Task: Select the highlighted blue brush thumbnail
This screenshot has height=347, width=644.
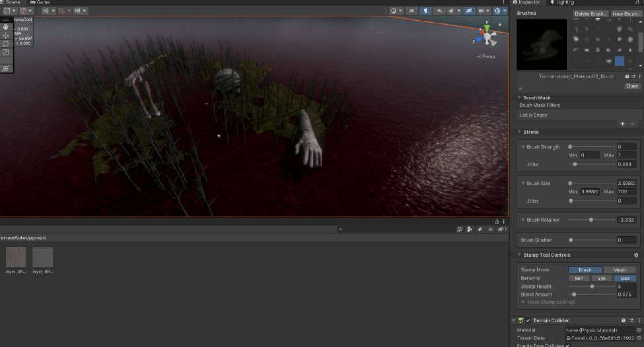Action: [619, 61]
